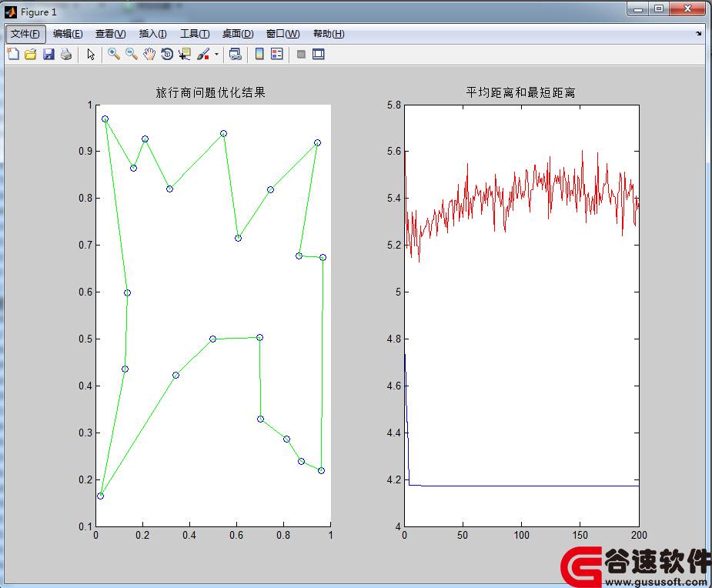Click the title 旅行商问题优化结果
The height and width of the screenshot is (588, 712).
pyautogui.click(x=210, y=92)
